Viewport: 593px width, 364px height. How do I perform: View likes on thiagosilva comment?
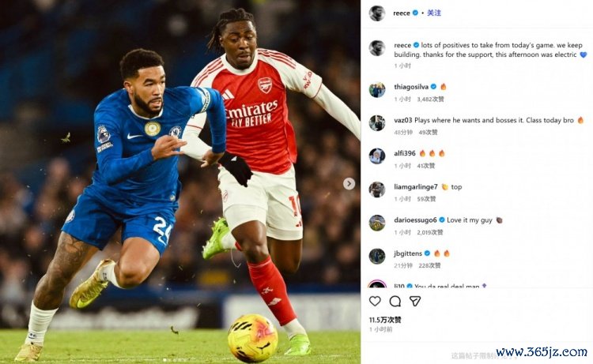[430, 99]
